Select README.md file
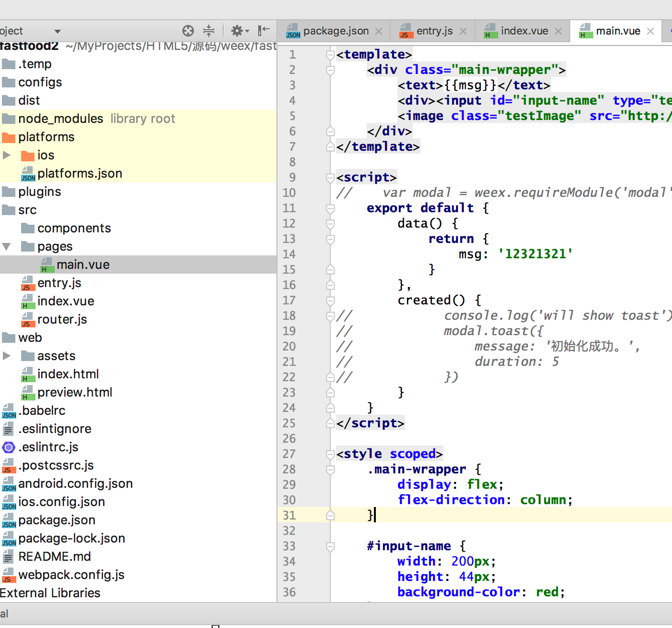This screenshot has height=628, width=672. (47, 556)
